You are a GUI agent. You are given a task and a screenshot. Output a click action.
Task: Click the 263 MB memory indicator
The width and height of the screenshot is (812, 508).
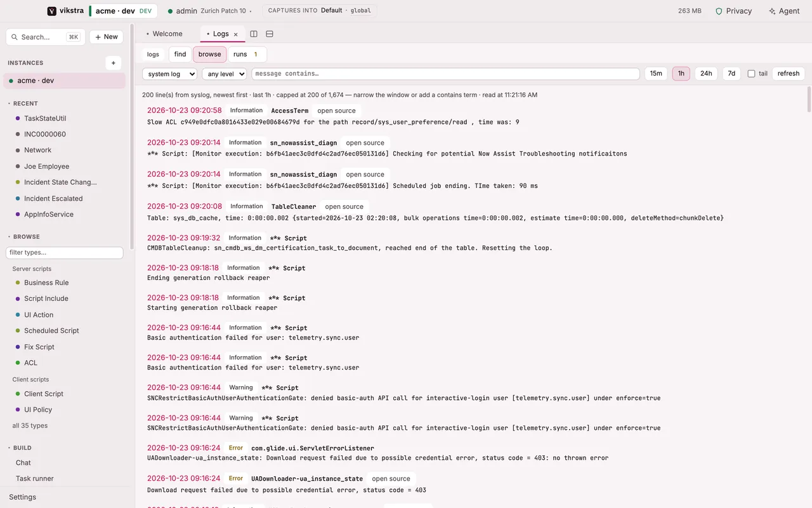(690, 11)
